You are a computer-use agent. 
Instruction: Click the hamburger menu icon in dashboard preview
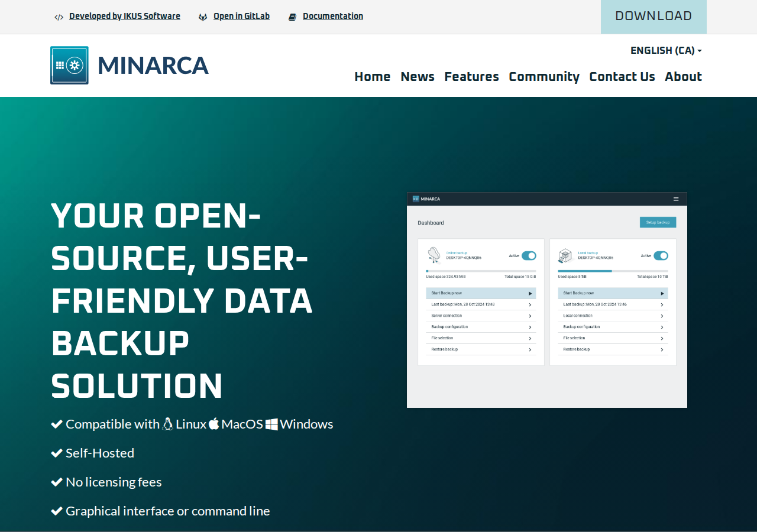point(676,199)
